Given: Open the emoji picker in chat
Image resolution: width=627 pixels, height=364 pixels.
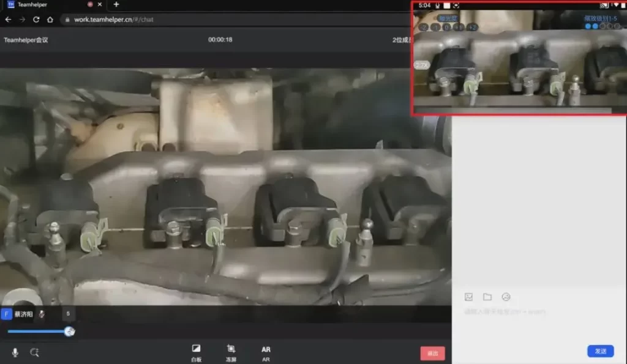Looking at the screenshot, I should click(506, 297).
